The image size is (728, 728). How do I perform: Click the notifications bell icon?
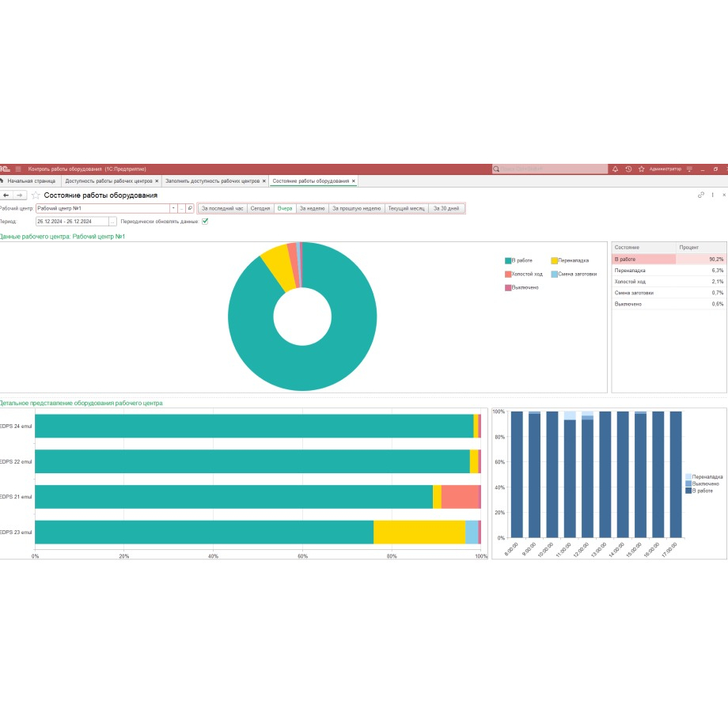point(615,169)
